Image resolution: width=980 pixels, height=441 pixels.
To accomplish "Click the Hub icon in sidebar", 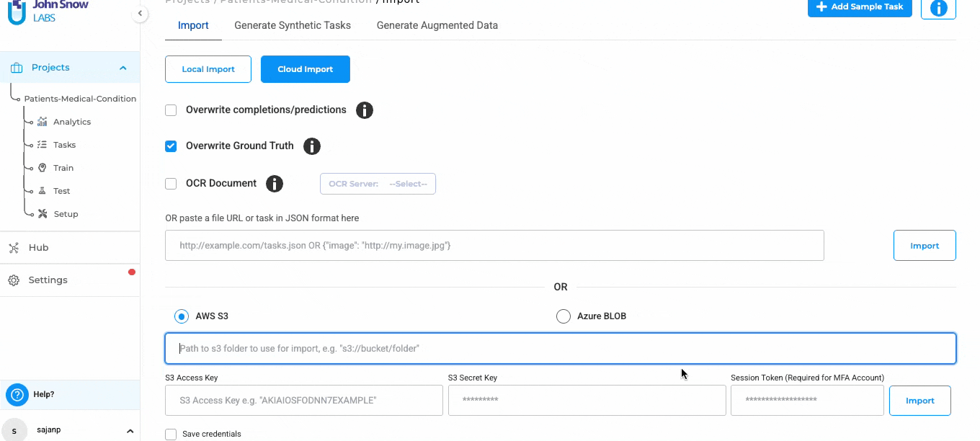I will point(14,248).
